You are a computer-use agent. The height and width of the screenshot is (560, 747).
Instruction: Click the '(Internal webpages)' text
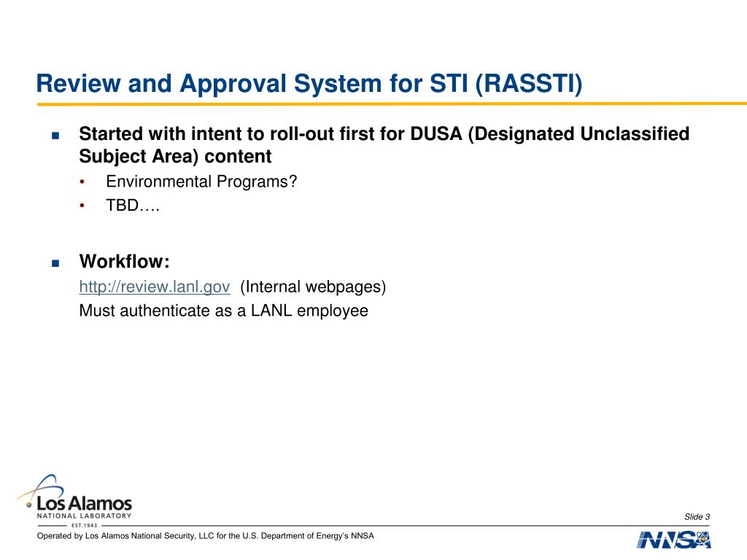click(x=313, y=287)
